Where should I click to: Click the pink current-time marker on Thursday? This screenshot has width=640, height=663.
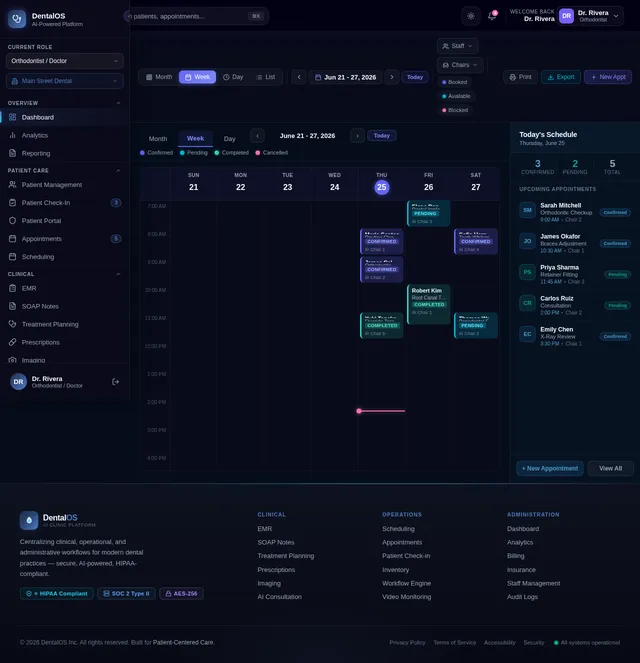pos(381,411)
